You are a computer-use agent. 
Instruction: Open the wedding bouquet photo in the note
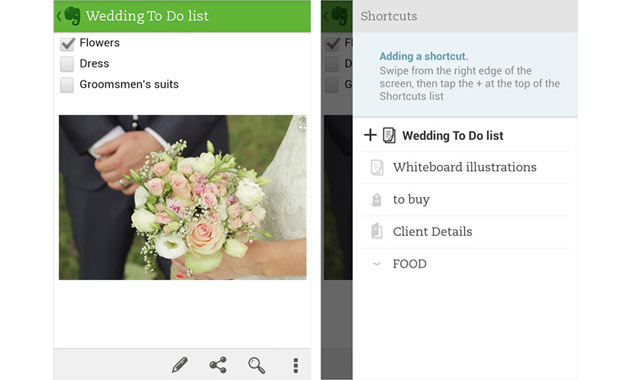pos(182,197)
